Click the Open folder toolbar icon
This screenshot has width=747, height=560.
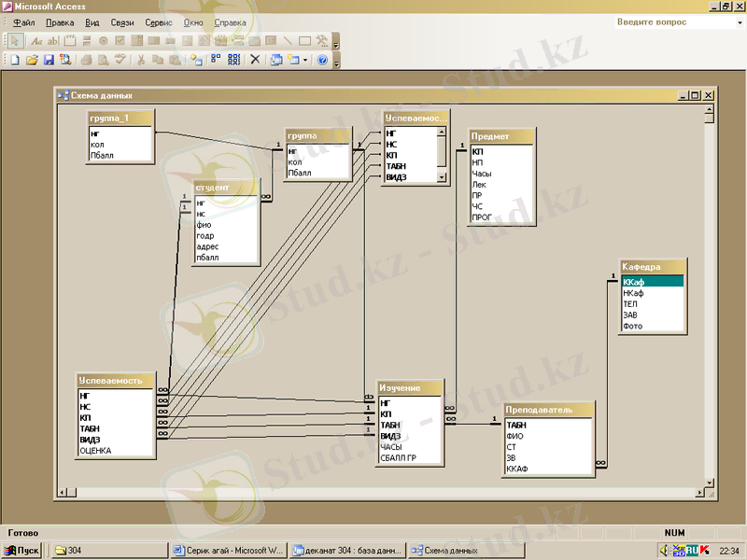click(32, 60)
